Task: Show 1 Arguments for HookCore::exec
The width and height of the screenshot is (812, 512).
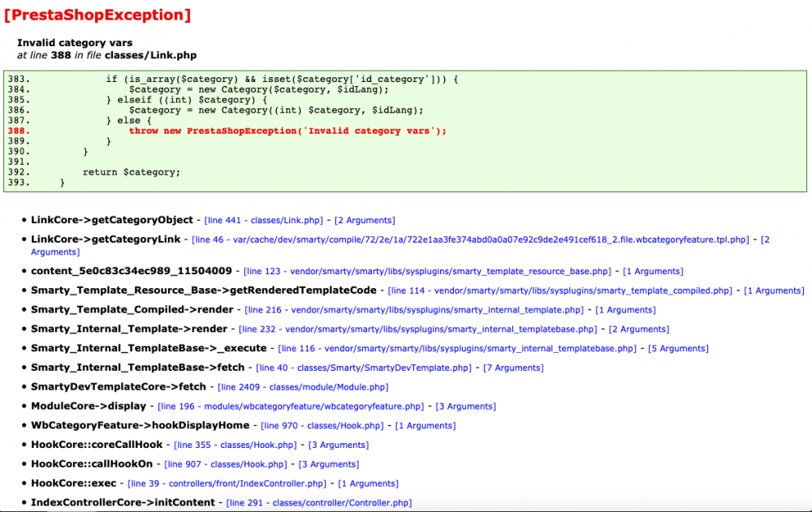Action: [x=368, y=484]
